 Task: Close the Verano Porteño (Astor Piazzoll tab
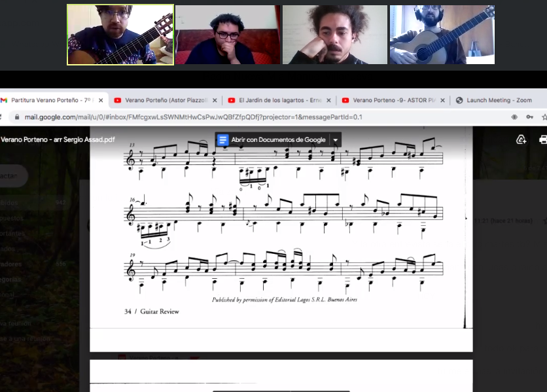pyautogui.click(x=215, y=100)
